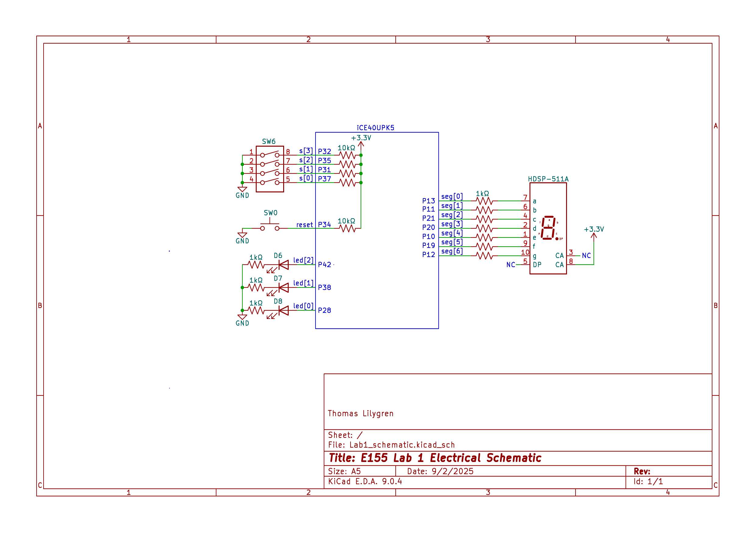Viewport: 756px width, 533px height.
Task: Select the 1kΩ resistor on seg[0] line
Action: (x=484, y=201)
